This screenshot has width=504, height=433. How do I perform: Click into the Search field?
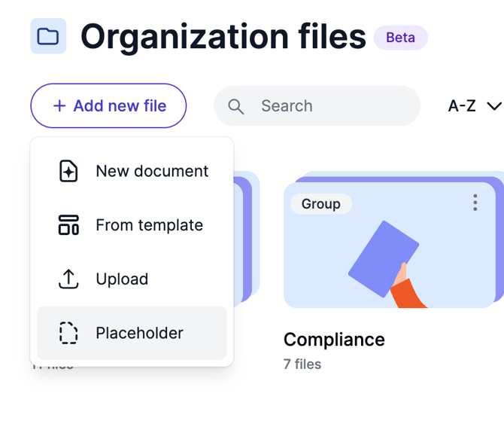coord(317,106)
